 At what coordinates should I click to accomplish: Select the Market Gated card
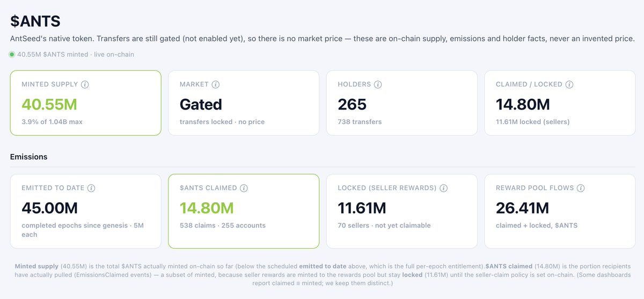pos(244,103)
